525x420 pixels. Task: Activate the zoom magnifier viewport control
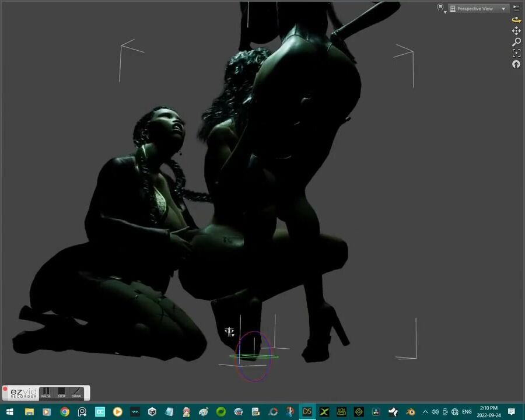[516, 42]
